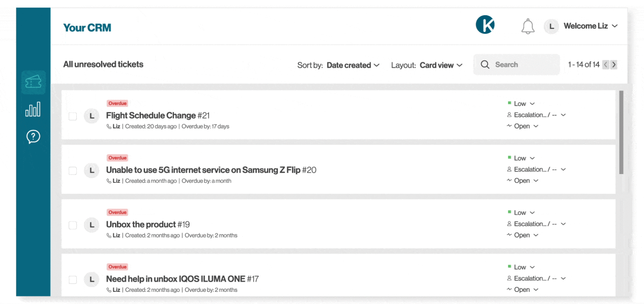Change the Card view layout dropdown
This screenshot has height=304, width=644.
click(441, 65)
